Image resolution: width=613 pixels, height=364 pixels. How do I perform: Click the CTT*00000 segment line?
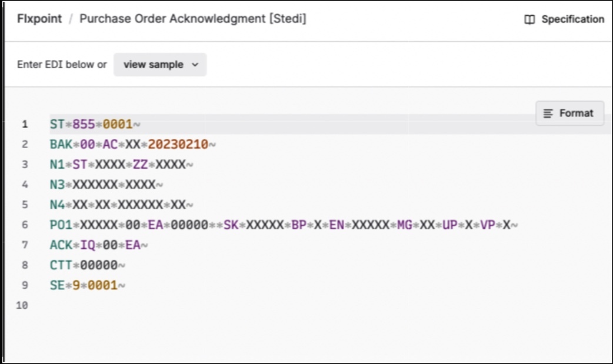click(87, 265)
